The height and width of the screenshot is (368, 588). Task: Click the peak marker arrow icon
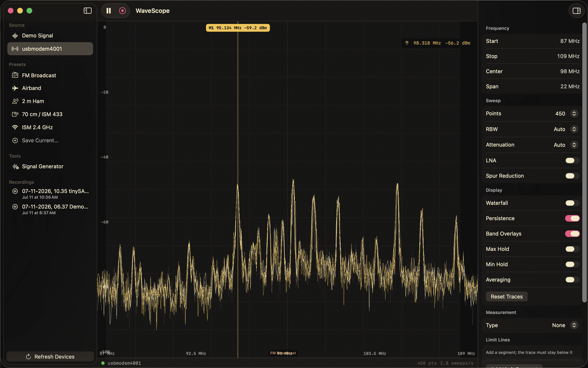click(407, 43)
